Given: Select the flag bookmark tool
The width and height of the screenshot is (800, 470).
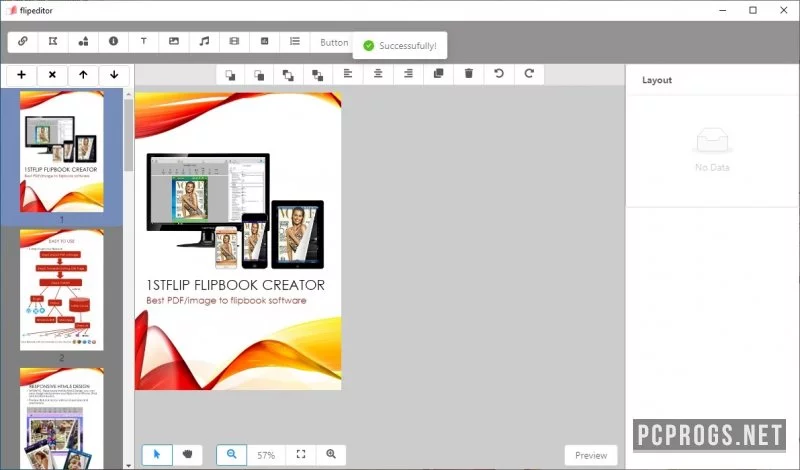Looking at the screenshot, I should (x=53, y=42).
